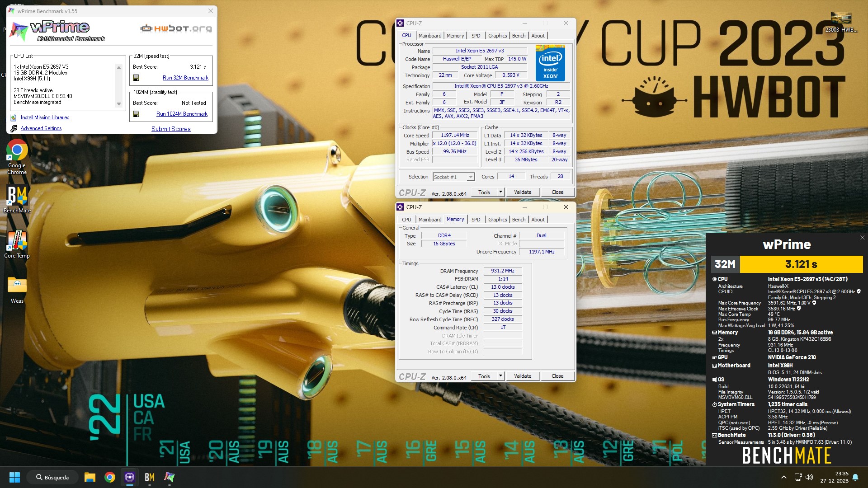Open clock and date 23:35 in taskbar

point(835,477)
